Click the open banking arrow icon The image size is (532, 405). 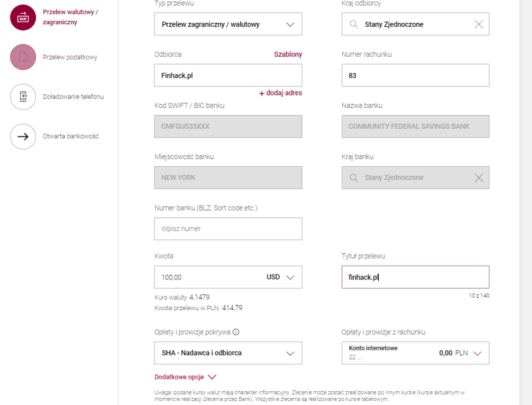tap(23, 136)
